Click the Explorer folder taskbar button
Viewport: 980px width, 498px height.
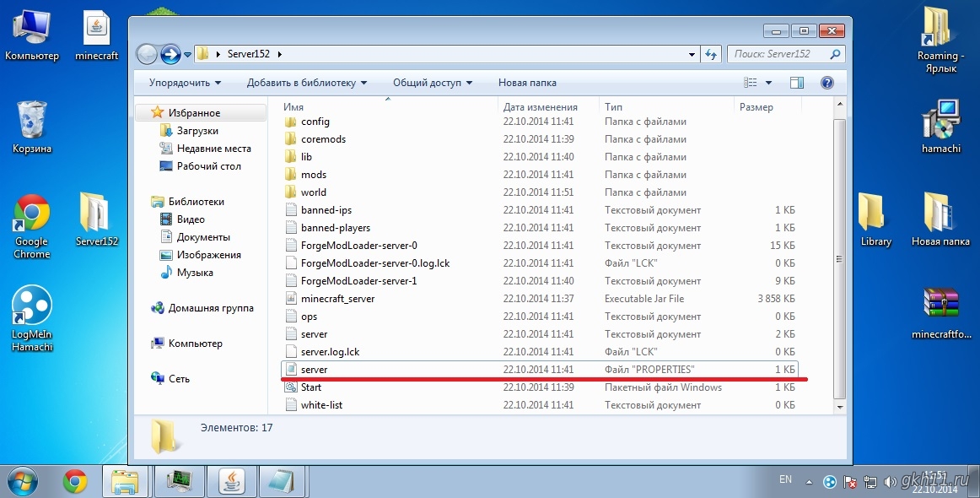(125, 482)
